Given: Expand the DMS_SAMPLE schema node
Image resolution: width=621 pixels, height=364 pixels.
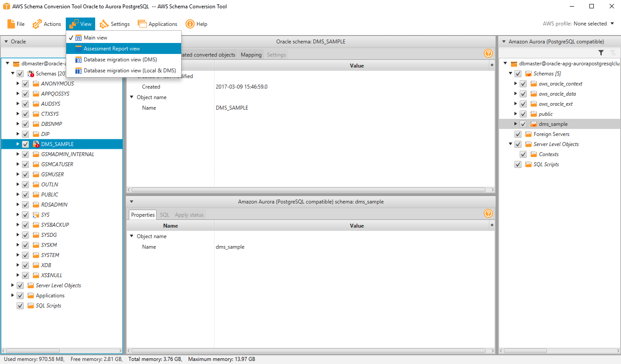Looking at the screenshot, I should coord(18,144).
